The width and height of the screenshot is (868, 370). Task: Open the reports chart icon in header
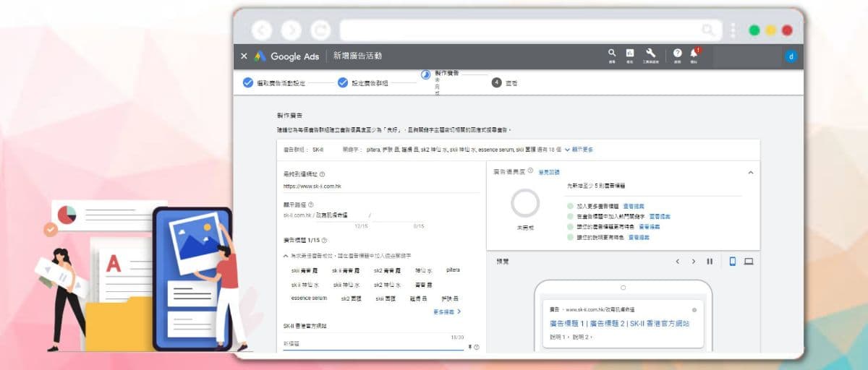pos(630,54)
